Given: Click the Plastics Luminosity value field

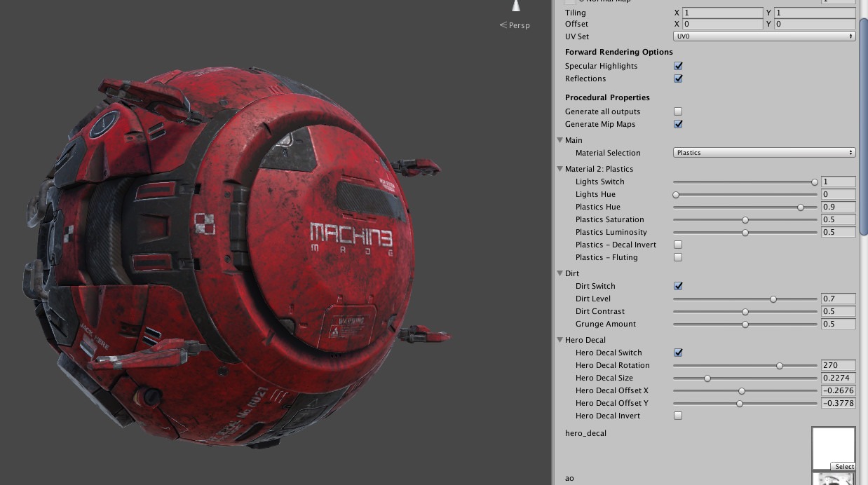Looking at the screenshot, I should pos(838,232).
